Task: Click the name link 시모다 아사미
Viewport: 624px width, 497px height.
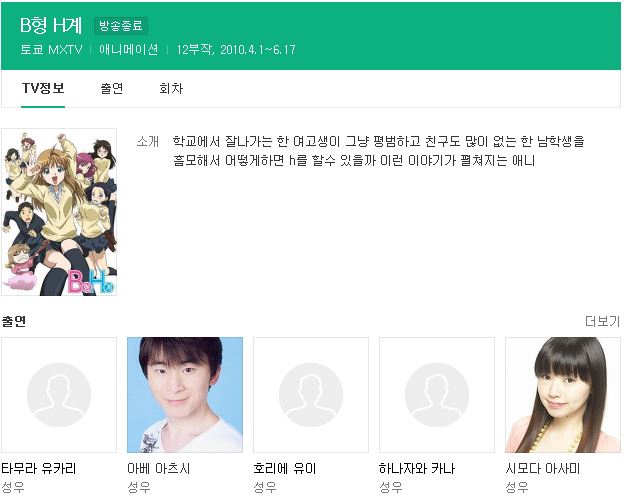Action: [x=543, y=468]
